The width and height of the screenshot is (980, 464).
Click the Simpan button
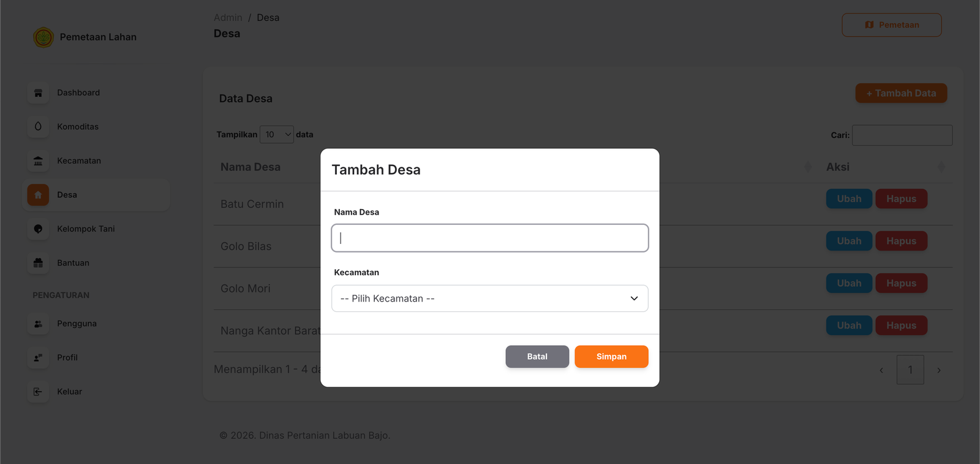611,357
